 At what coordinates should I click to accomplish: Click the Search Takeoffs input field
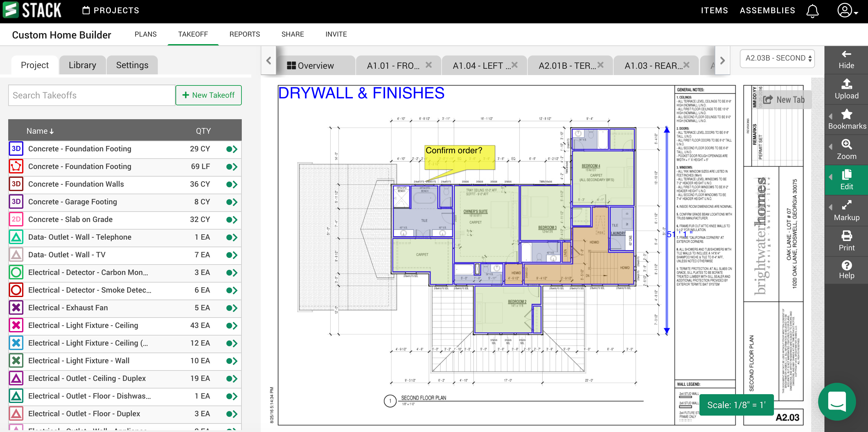(92, 95)
